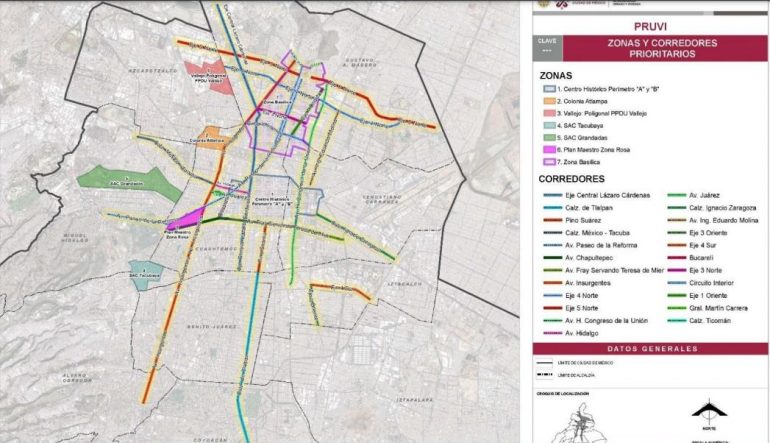Click the magenta Plan Maestro Zona Rosa swatch
Viewport: 770px width, 443px height.
coord(549,150)
